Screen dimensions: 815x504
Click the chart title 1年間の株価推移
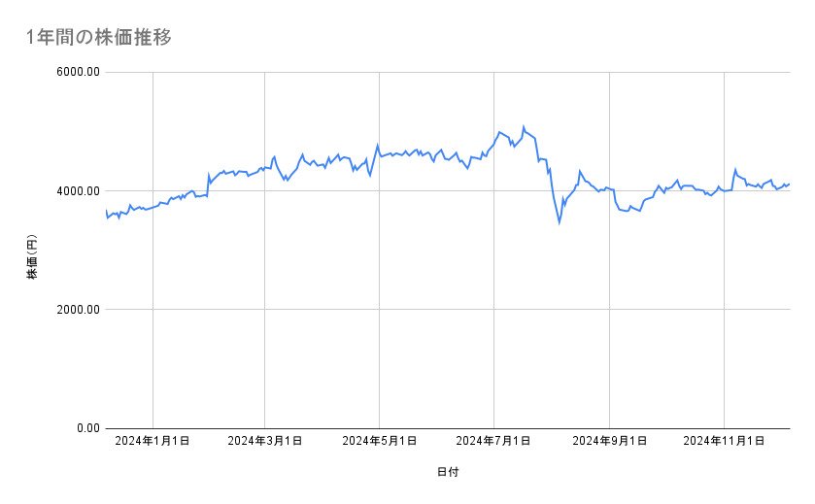tap(100, 38)
